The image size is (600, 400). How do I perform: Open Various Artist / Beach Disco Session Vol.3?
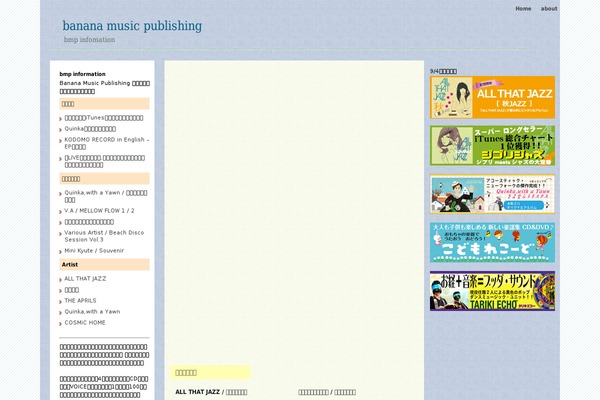tap(104, 236)
